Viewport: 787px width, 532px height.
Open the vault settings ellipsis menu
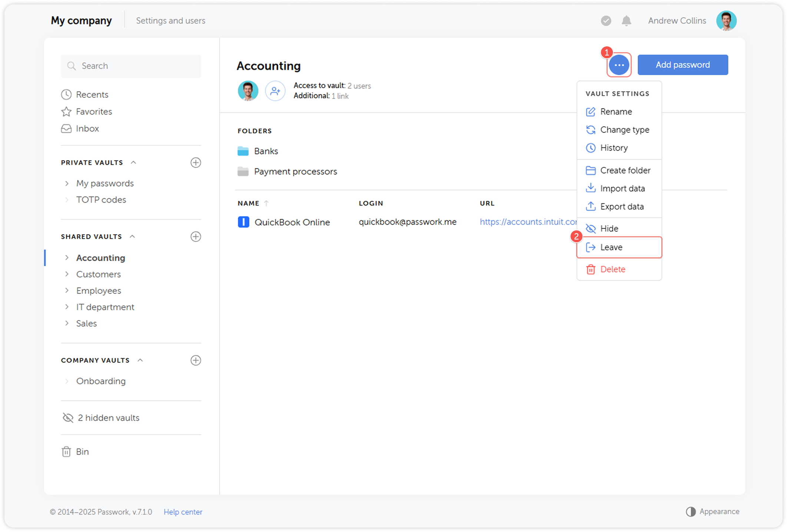click(x=618, y=65)
